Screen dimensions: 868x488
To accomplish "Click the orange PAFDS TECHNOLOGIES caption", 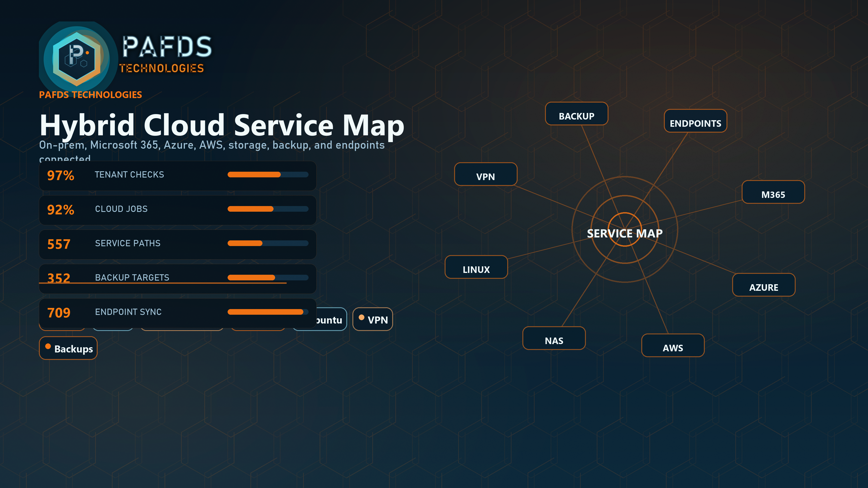I will pos(90,95).
